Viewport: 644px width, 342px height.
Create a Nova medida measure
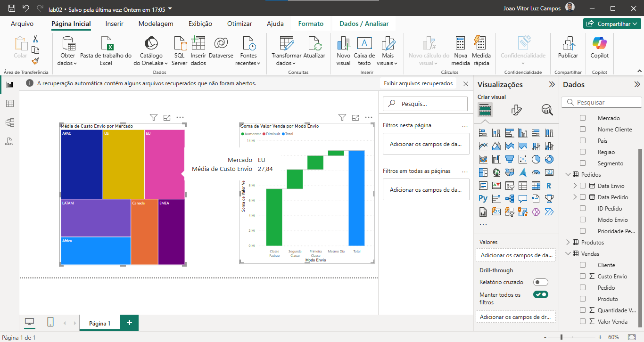[461, 51]
